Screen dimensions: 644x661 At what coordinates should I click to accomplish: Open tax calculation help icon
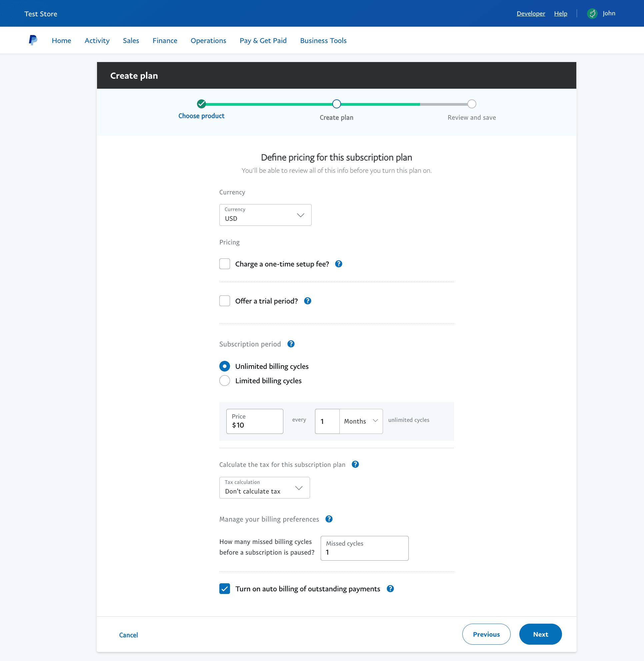click(x=355, y=464)
